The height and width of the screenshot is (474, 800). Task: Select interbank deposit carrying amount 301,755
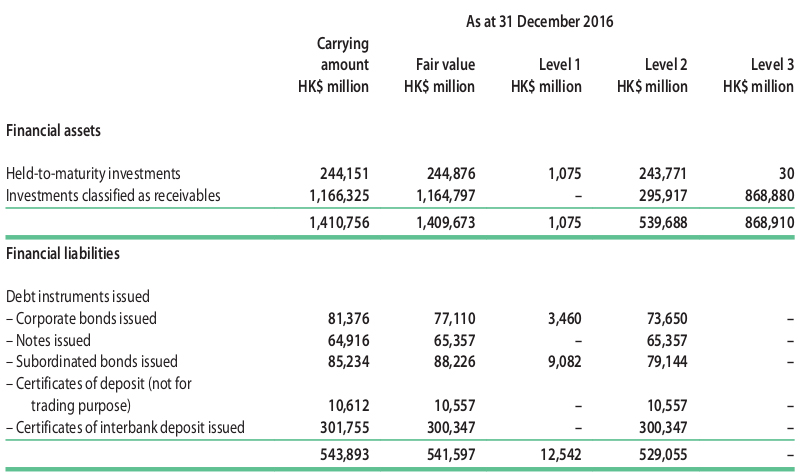click(x=344, y=428)
